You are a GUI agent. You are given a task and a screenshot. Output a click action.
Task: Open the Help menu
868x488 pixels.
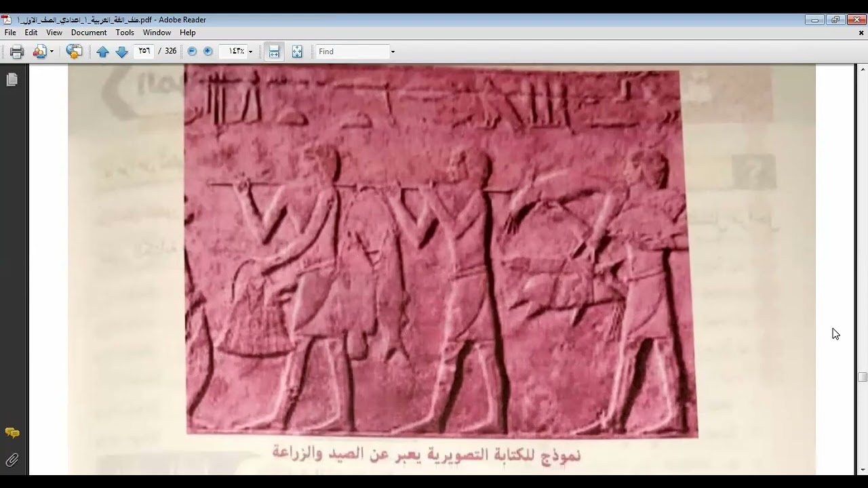pos(188,33)
